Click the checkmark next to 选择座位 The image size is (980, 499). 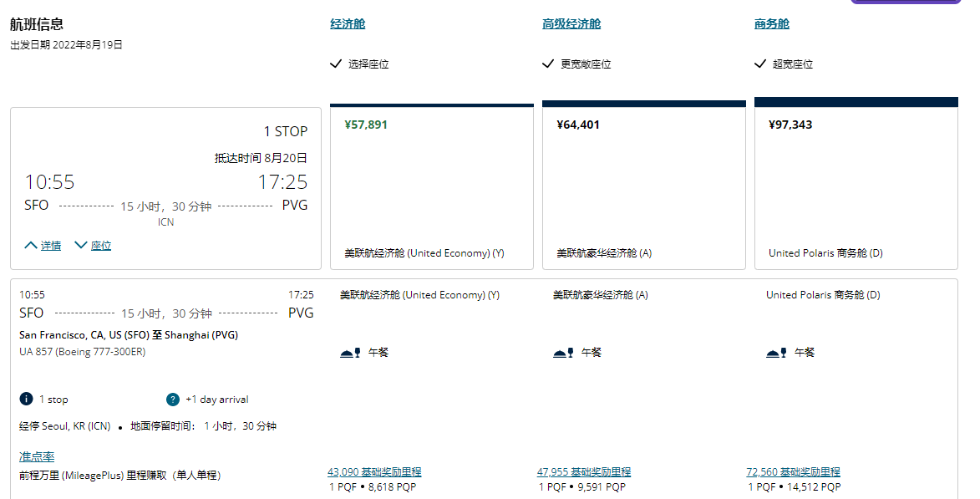coord(336,64)
